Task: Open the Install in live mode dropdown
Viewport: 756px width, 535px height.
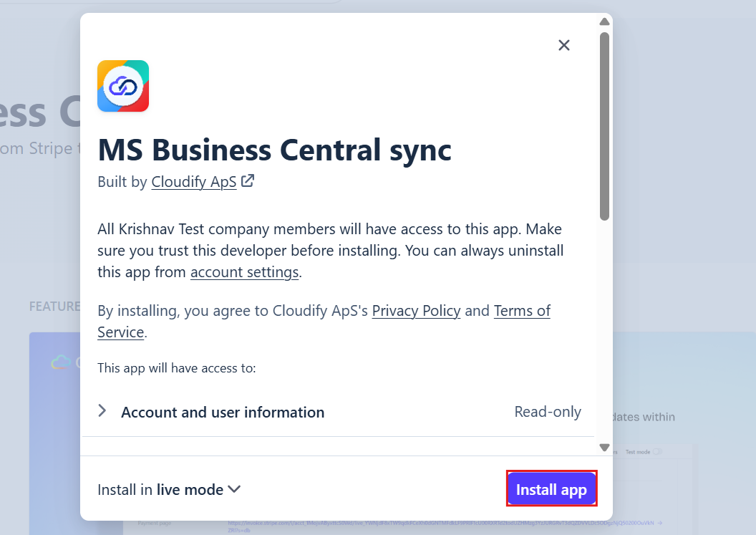Action: 169,490
